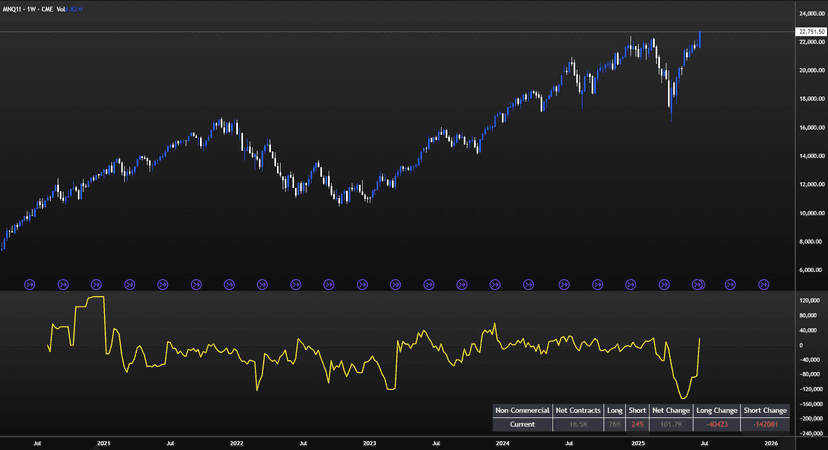Click the Non-Commercial table header cell

click(522, 410)
